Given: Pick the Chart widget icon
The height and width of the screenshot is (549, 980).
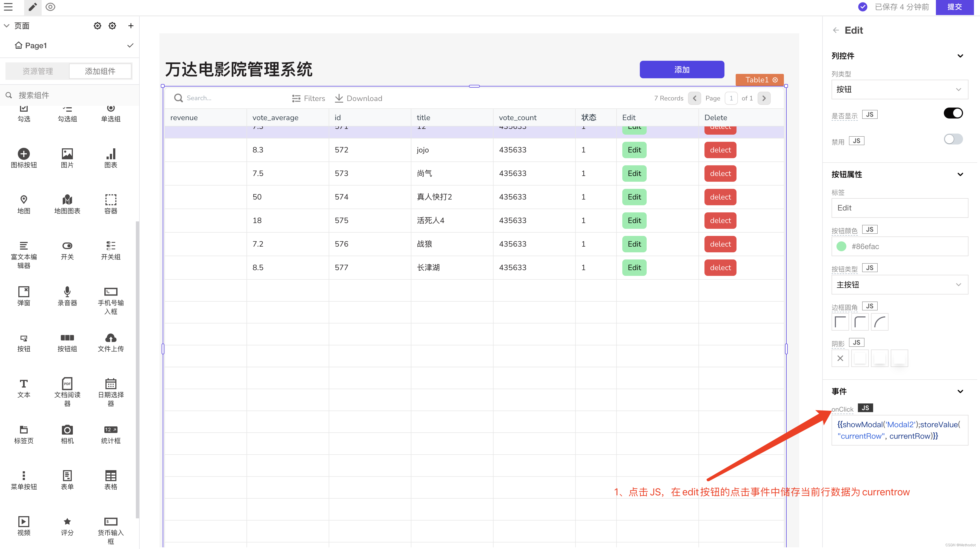Looking at the screenshot, I should pos(111,154).
